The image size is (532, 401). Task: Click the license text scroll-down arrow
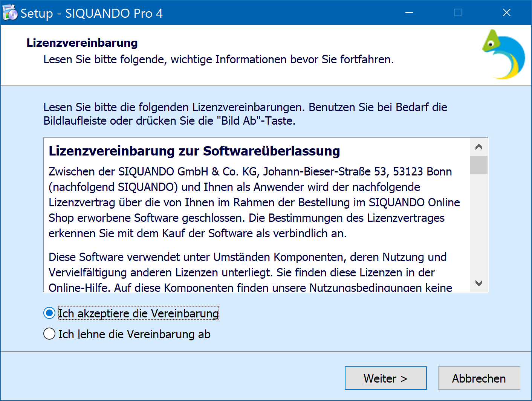tap(479, 283)
